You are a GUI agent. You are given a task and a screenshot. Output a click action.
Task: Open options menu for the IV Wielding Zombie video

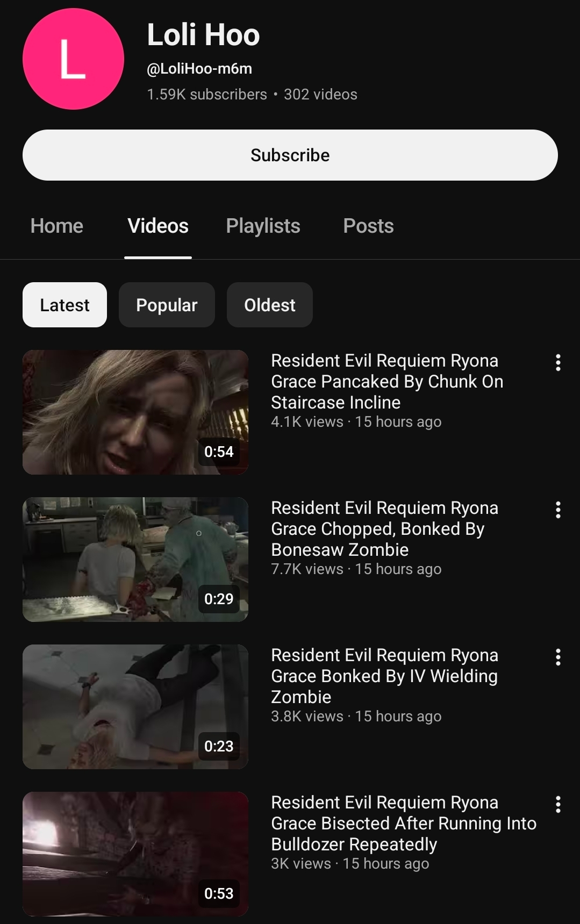pyautogui.click(x=558, y=657)
